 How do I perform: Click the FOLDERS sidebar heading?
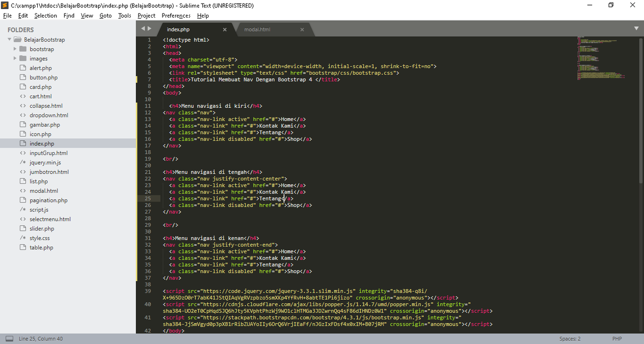pyautogui.click(x=21, y=30)
